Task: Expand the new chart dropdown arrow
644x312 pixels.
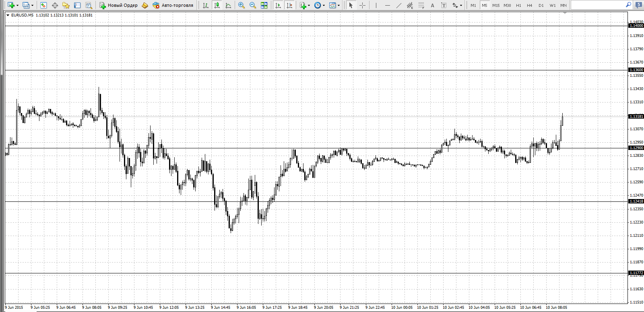Action: pos(17,5)
